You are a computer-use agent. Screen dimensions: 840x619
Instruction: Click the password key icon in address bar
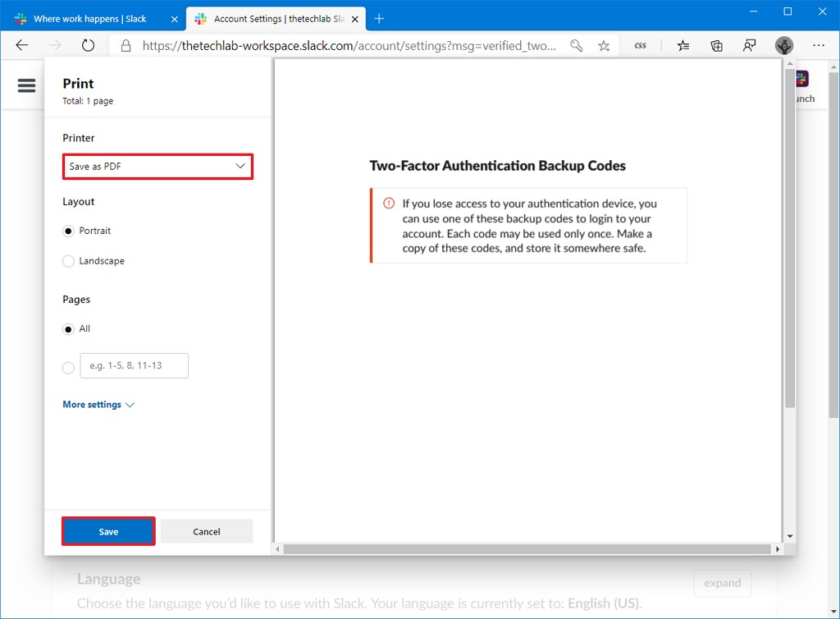[577, 46]
